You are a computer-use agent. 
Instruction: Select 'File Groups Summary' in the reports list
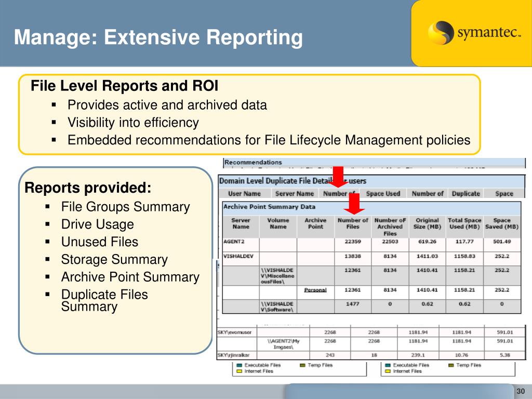125,207
